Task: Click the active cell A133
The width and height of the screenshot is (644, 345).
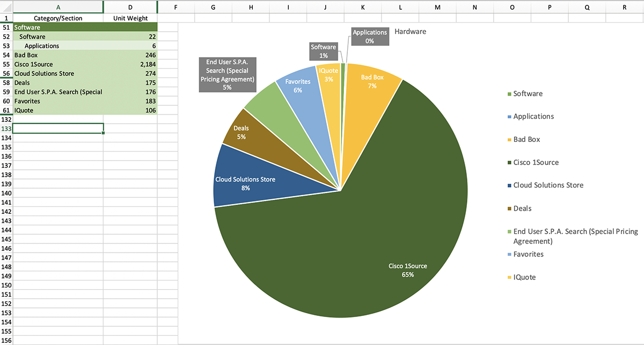Action: coord(58,128)
